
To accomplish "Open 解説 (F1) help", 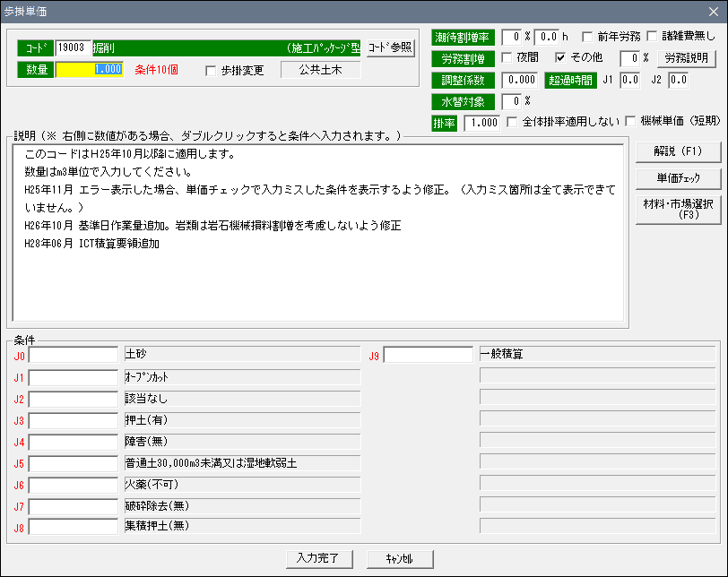I will (678, 151).
